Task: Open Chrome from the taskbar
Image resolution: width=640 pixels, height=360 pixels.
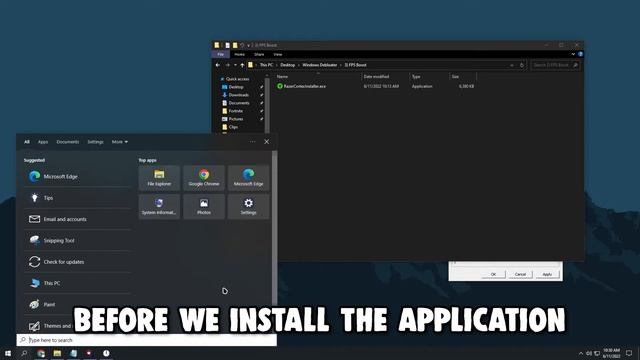Action: 41,353
